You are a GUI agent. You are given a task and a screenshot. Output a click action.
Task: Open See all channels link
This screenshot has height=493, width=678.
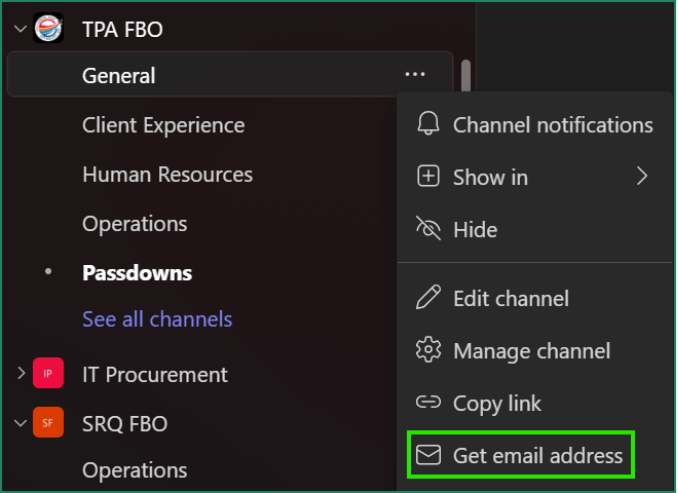click(x=157, y=319)
